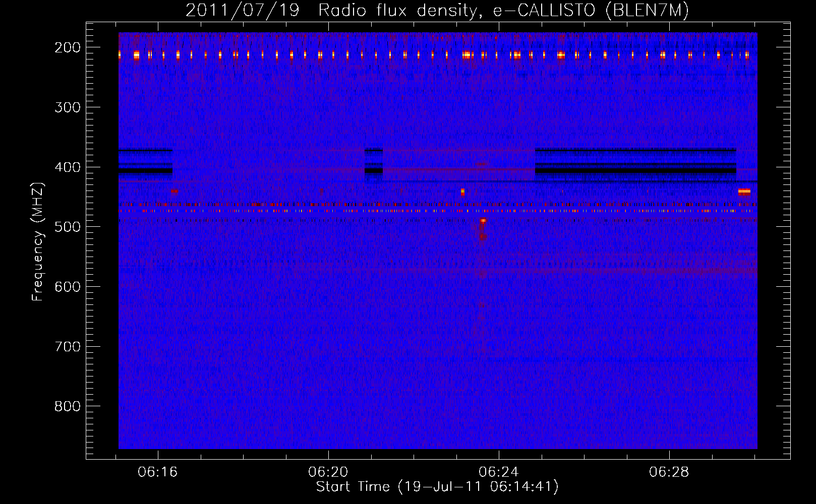
Task: Click the bright signal near 440 MHz at far right
Action: (744, 192)
